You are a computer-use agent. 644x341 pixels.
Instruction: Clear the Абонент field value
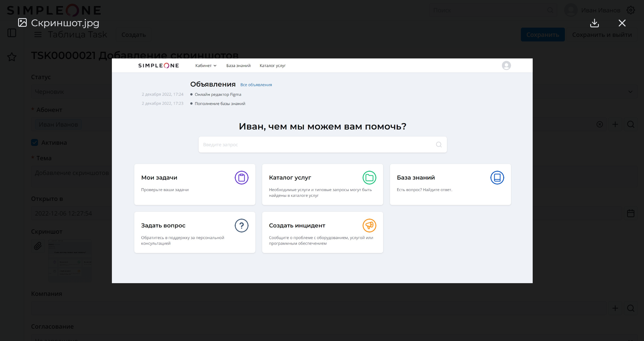(599, 124)
